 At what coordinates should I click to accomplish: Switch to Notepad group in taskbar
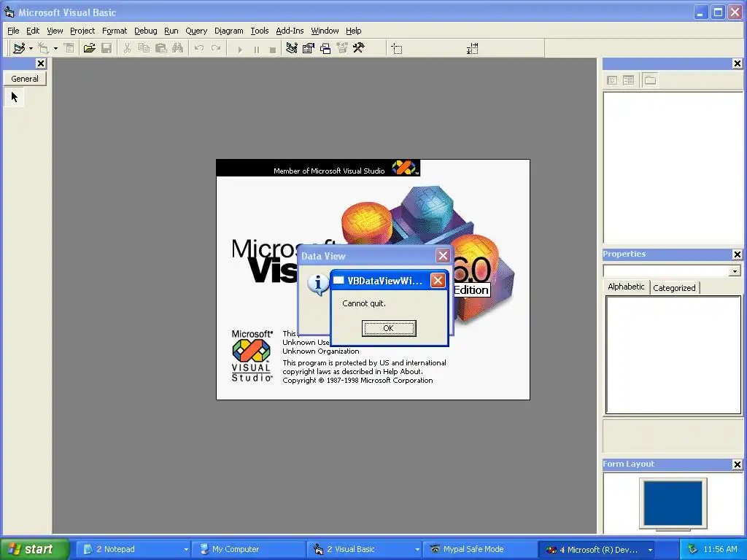[134, 549]
